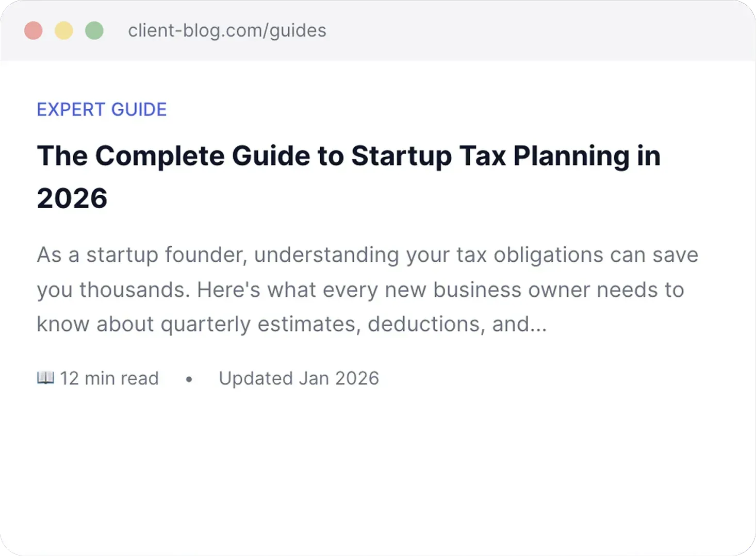756x556 pixels.
Task: Click the open book icon
Action: pos(45,378)
